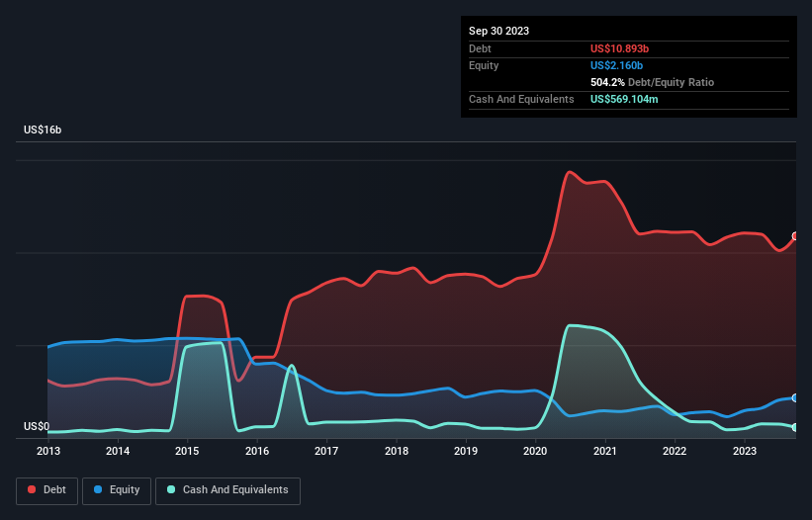
Task: Click the 2022 x-axis label
Action: 675,451
